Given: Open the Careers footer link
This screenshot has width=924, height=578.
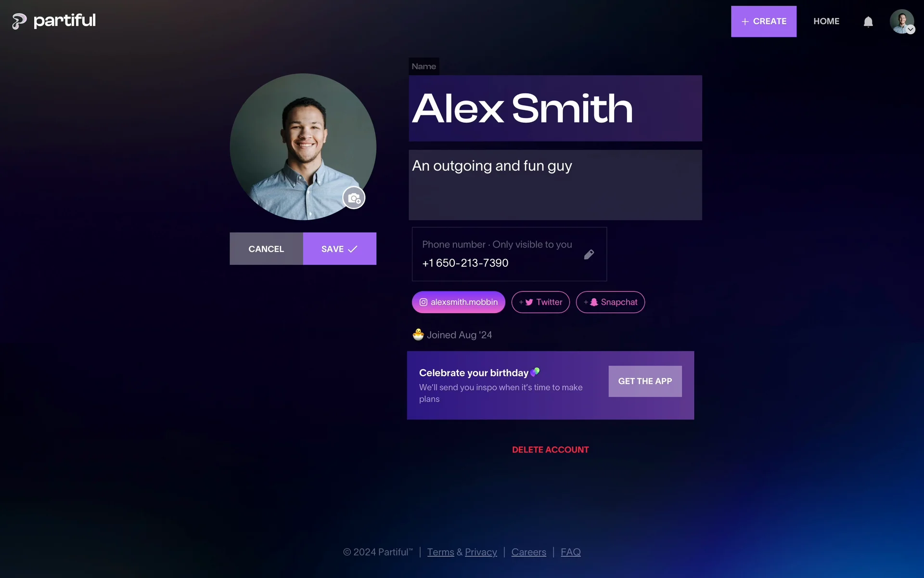Looking at the screenshot, I should (528, 552).
